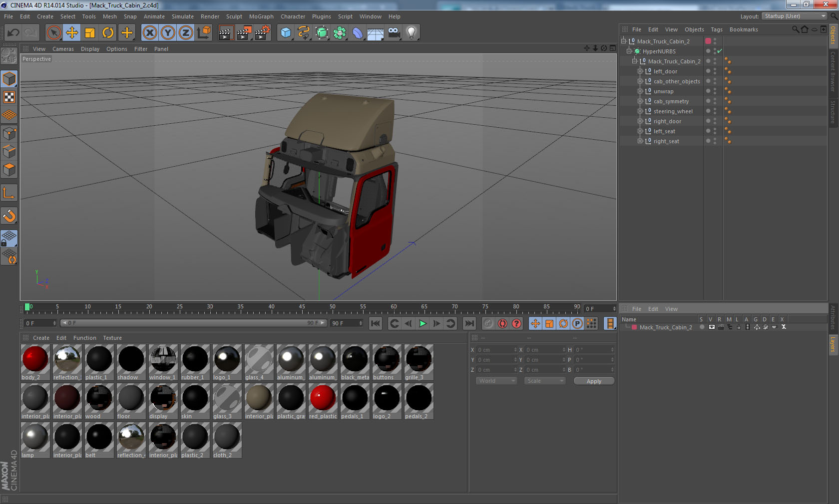Toggle visibility dots for left_door
Image resolution: width=839 pixels, height=504 pixels.
(x=715, y=71)
